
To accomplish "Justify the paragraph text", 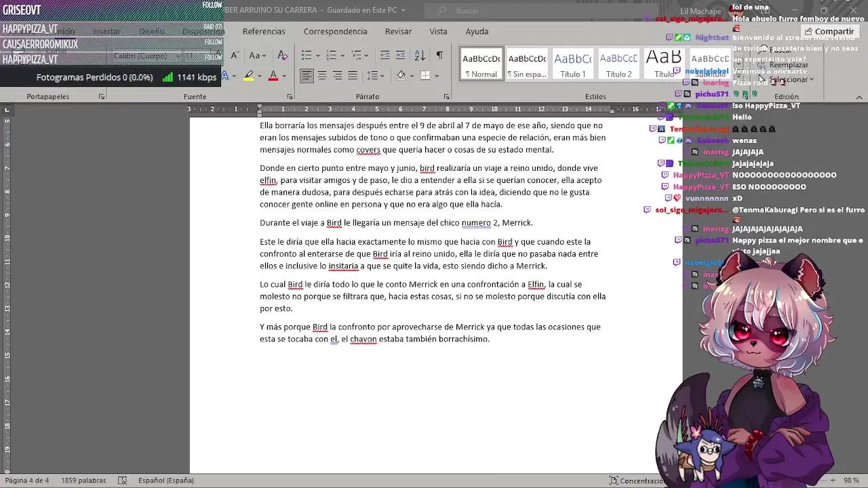I will pyautogui.click(x=353, y=75).
